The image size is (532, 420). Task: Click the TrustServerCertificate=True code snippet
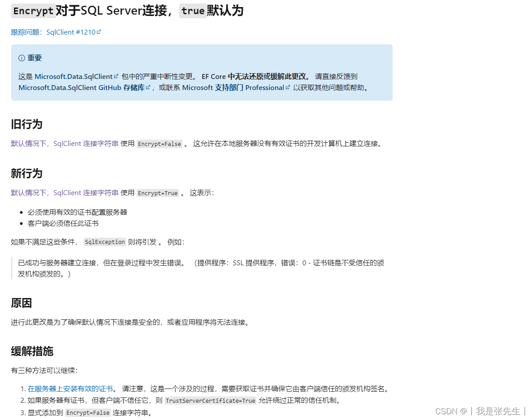coord(210,400)
